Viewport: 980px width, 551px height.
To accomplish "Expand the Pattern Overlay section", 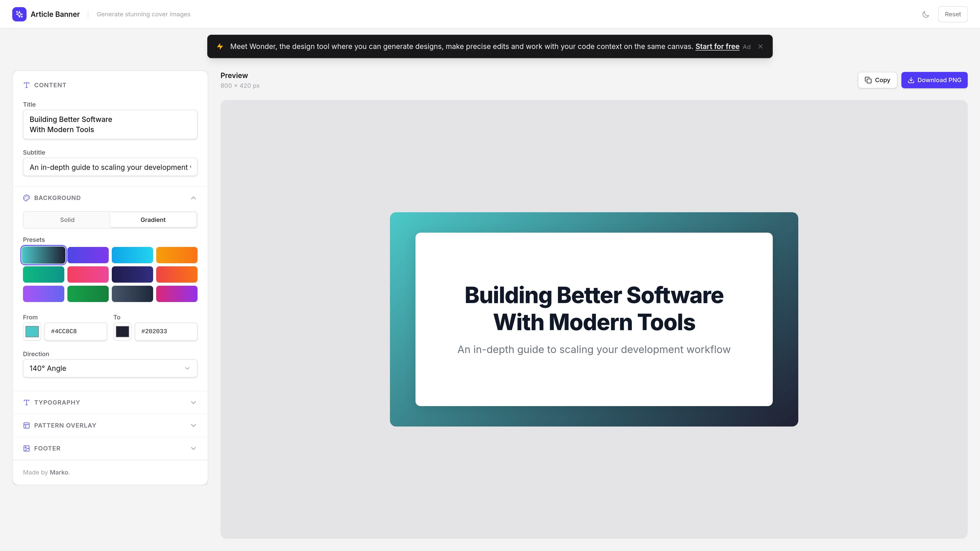I will click(x=110, y=425).
